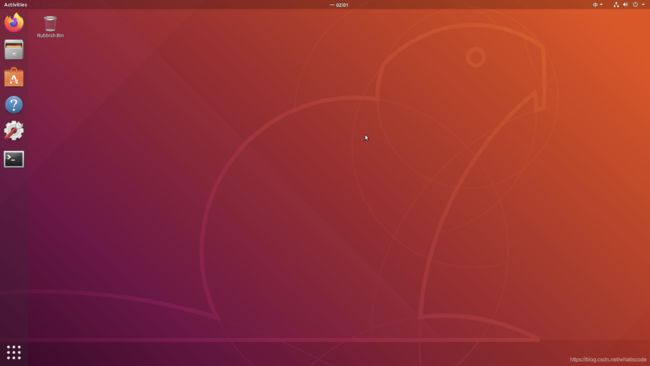
Task: Click the power icon in top bar
Action: tap(635, 5)
